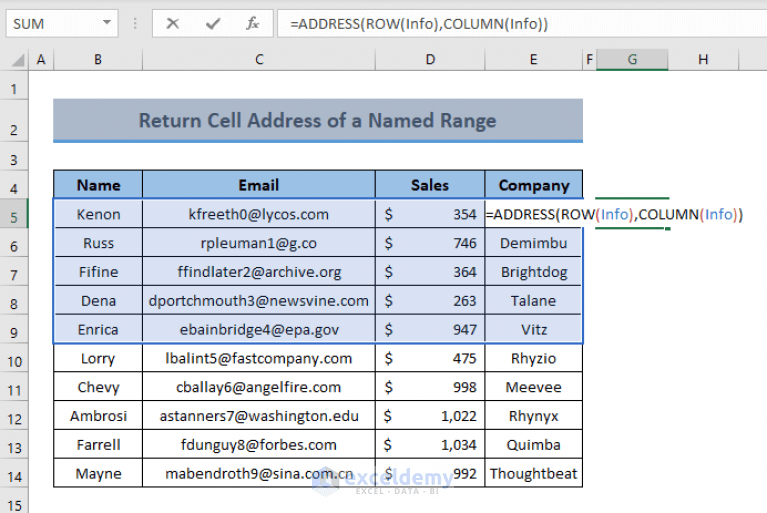Select company cell 'Quimba'
The width and height of the screenshot is (767, 513).
(534, 445)
